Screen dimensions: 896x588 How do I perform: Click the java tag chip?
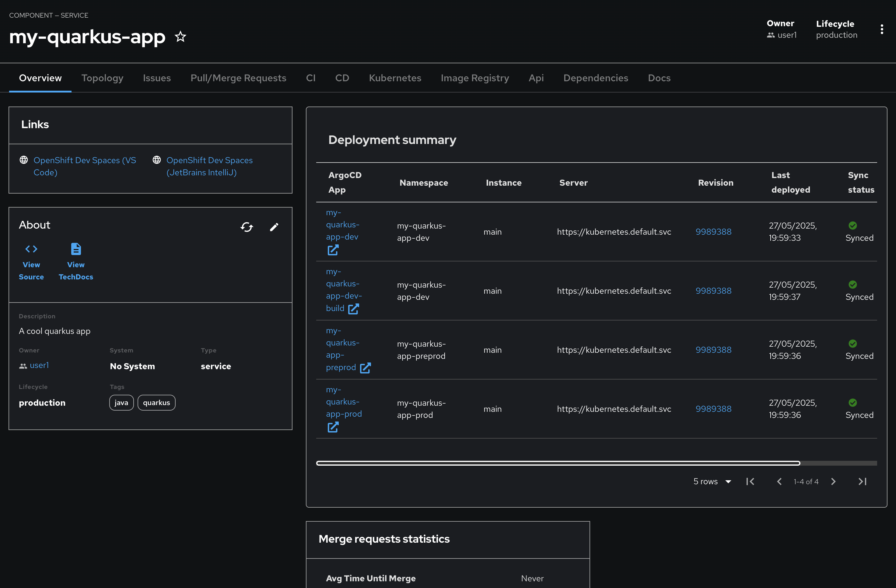[x=121, y=403]
